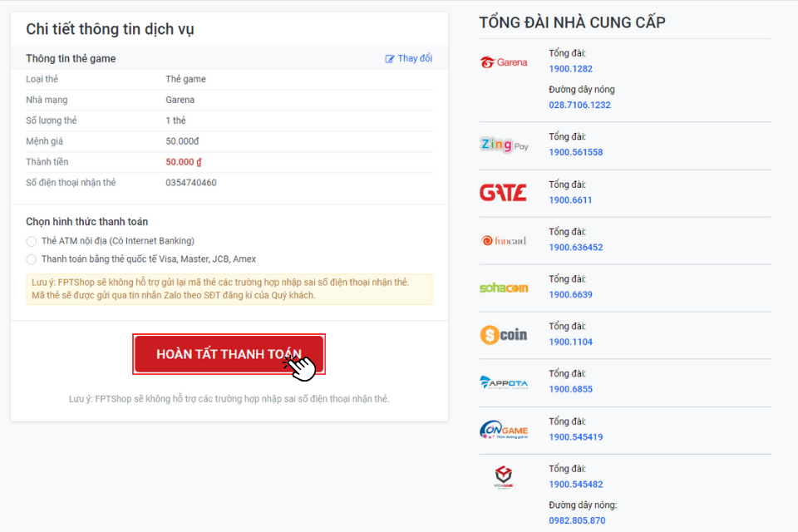Click GATE number 1900.6611

(570, 200)
